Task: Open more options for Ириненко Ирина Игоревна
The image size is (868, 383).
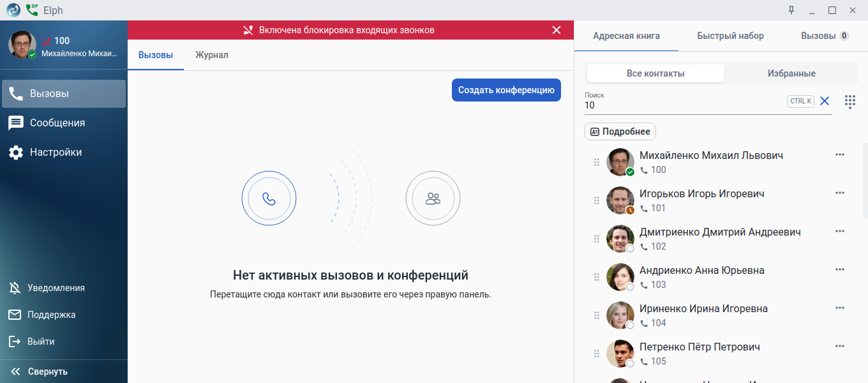Action: point(840,308)
